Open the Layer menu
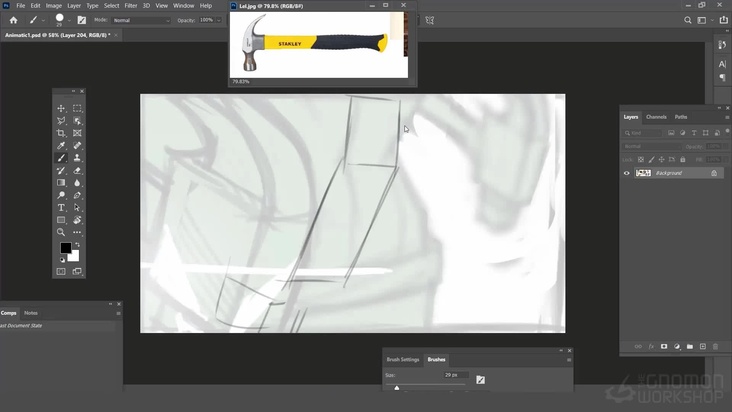 click(x=74, y=6)
